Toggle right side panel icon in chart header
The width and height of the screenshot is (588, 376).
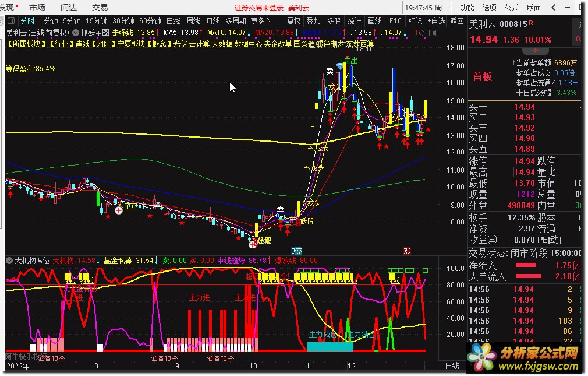433,33
